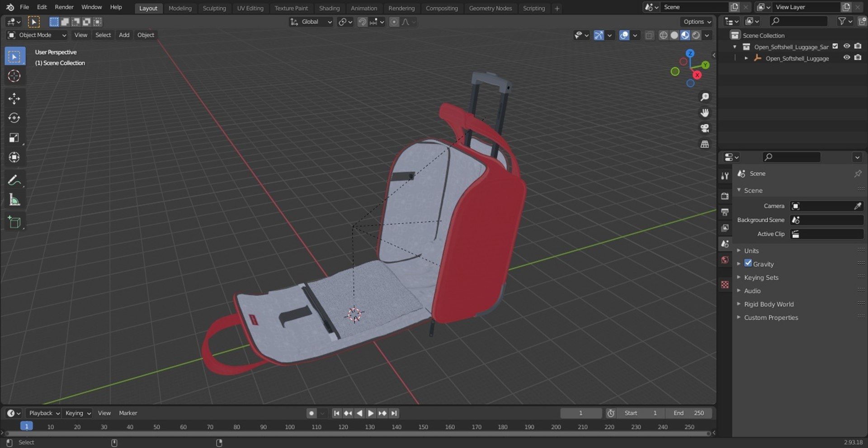Open the Playback dropdown
This screenshot has height=448, width=868.
[x=43, y=413]
